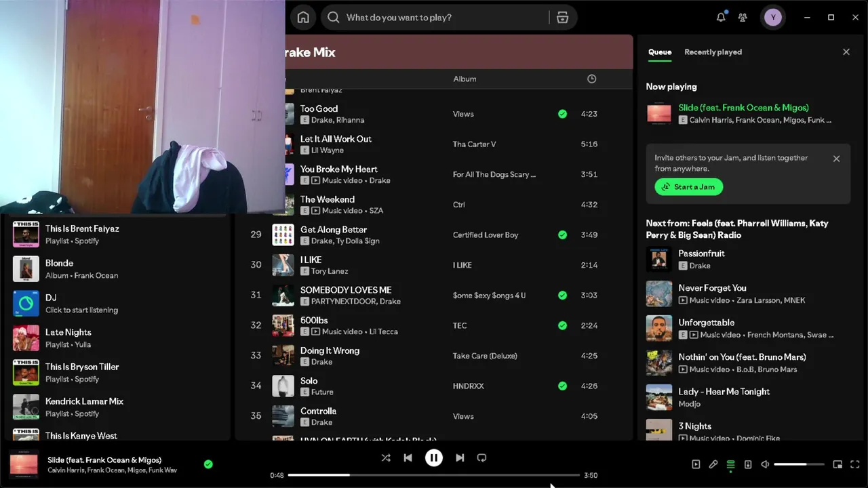Toggle saved checkmark on Get Along Better
The width and height of the screenshot is (868, 488).
coord(562,235)
